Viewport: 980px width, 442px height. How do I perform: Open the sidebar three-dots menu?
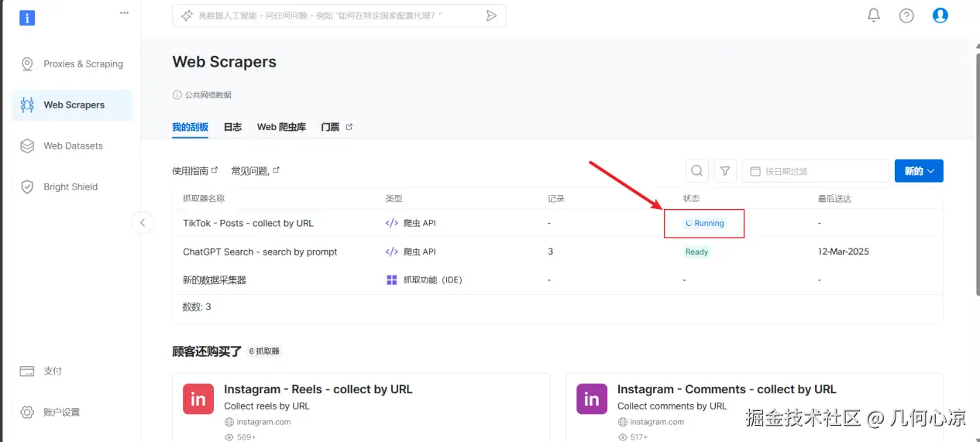point(124,12)
